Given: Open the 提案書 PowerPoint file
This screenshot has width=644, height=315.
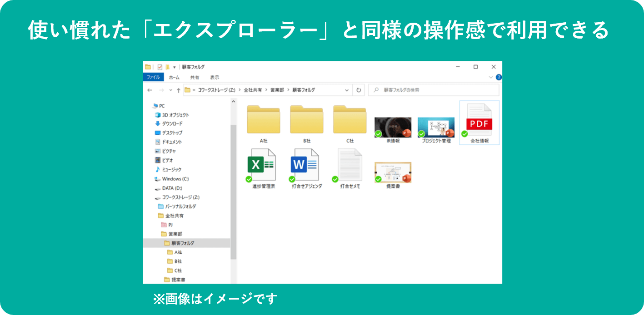Looking at the screenshot, I should [x=394, y=172].
